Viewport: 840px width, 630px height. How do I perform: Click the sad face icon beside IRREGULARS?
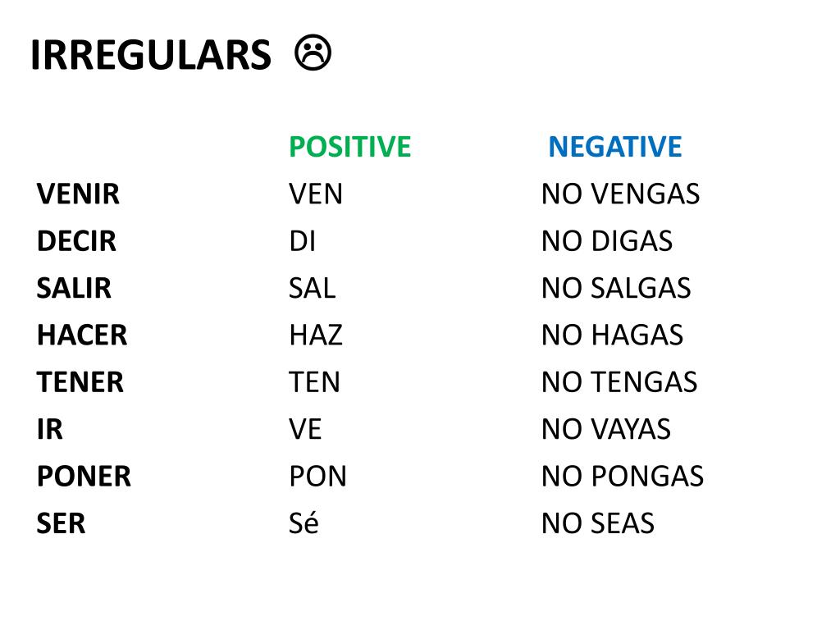coord(313,52)
